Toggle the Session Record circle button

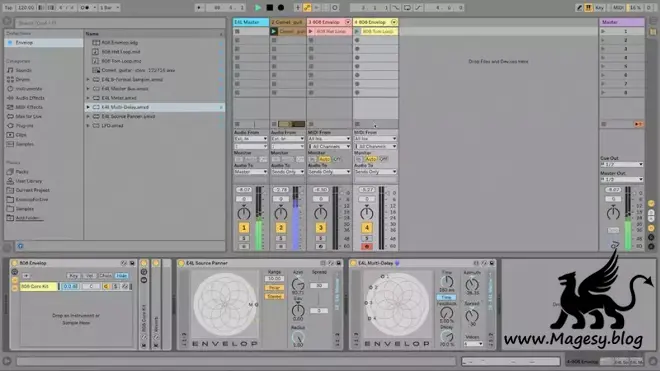pyautogui.click(x=335, y=8)
